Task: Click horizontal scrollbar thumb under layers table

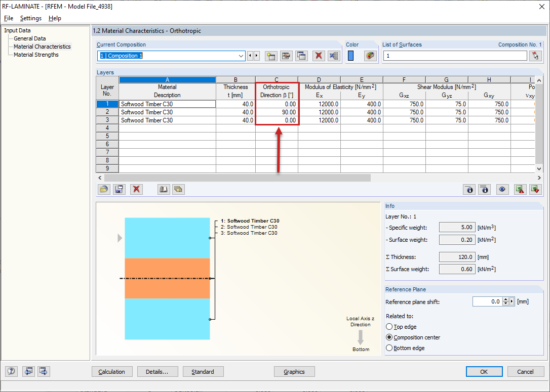Action: pos(237,178)
